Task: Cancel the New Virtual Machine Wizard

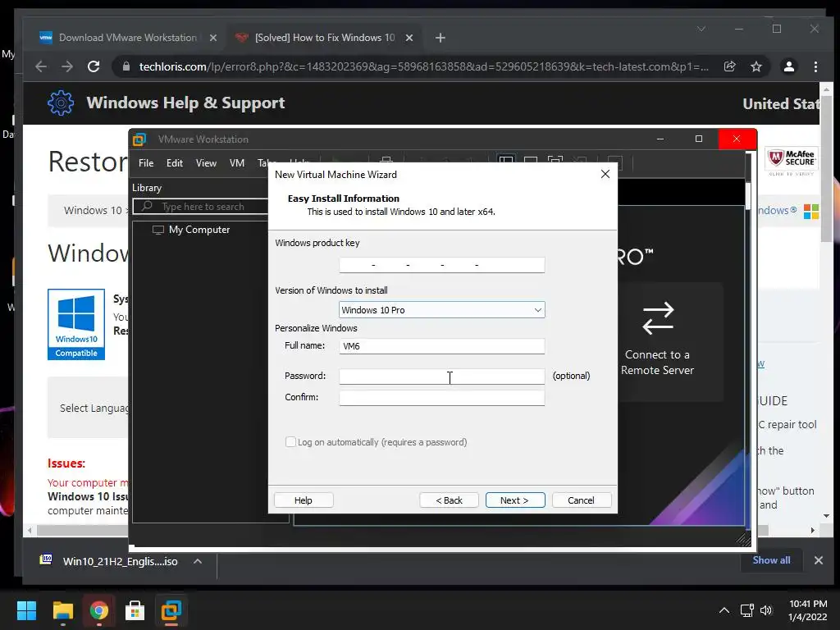Action: (x=582, y=500)
